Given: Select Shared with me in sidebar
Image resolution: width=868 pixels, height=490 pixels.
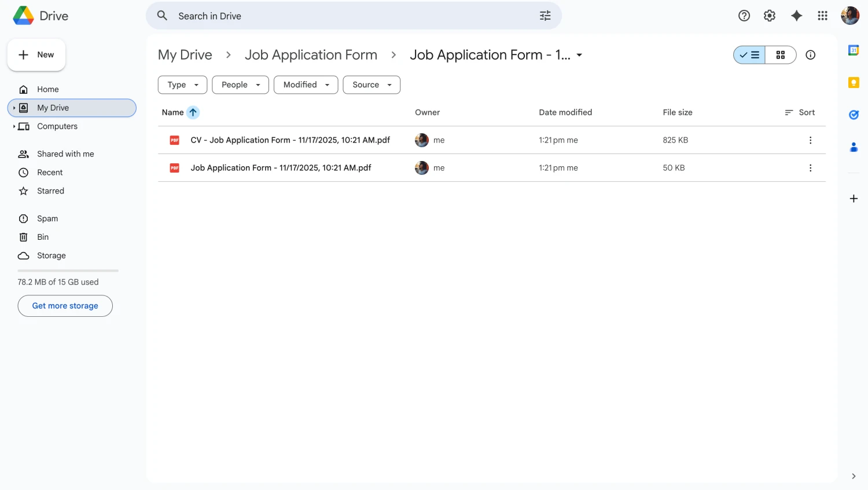Looking at the screenshot, I should [65, 153].
